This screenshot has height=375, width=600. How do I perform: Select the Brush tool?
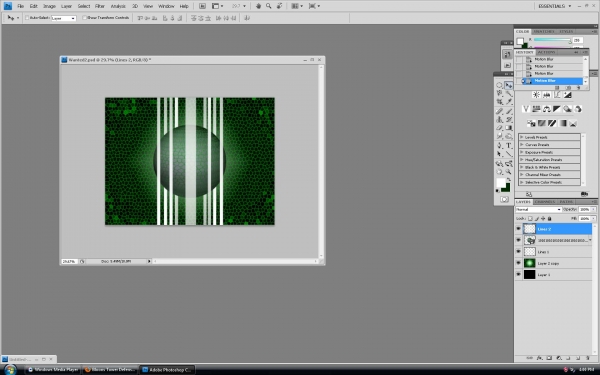[x=509, y=111]
